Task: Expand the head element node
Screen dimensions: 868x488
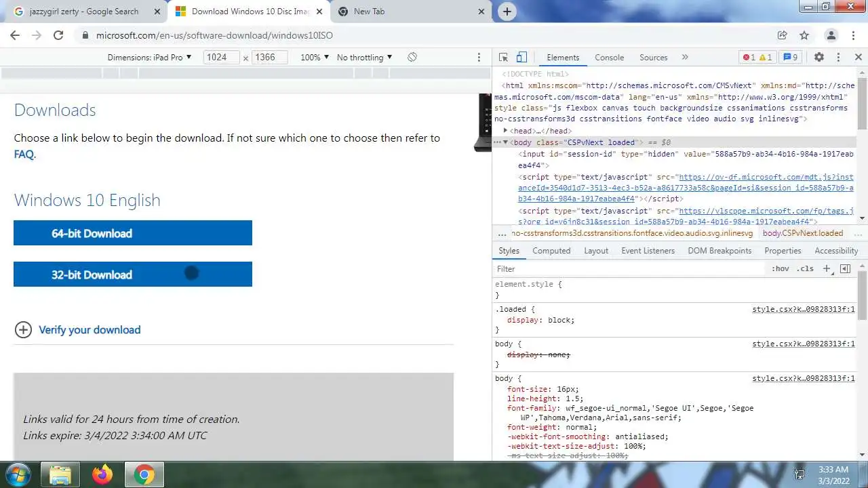Action: 506,131
